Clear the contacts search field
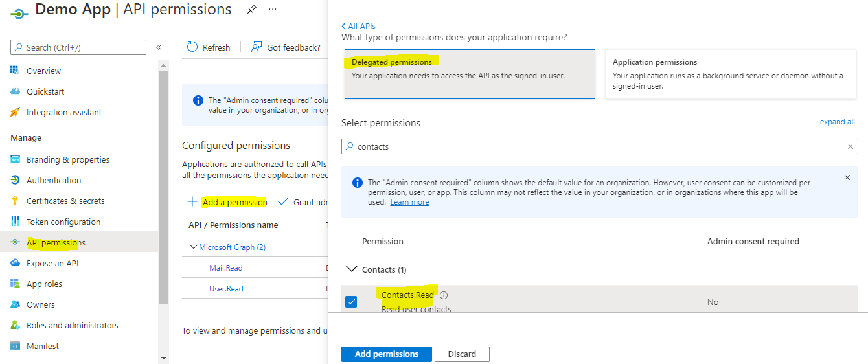The width and height of the screenshot is (868, 364). pos(851,146)
